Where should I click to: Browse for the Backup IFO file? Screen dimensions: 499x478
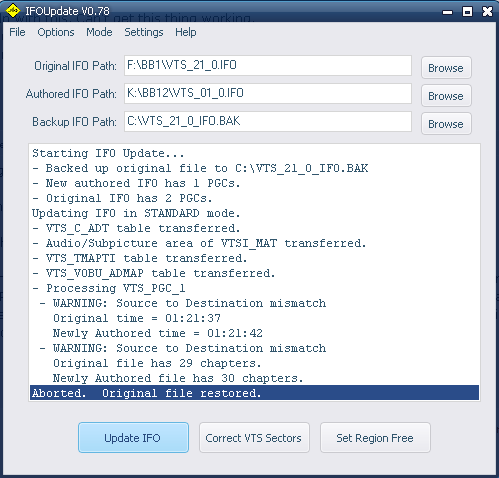click(446, 124)
